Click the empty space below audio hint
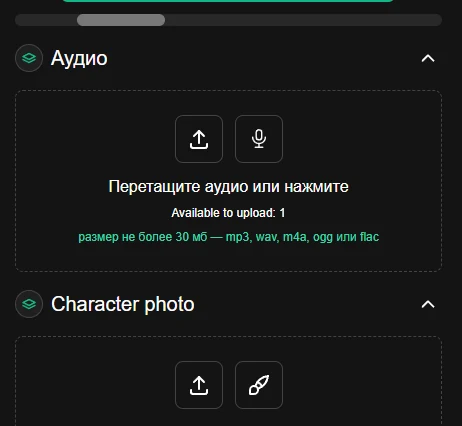The width and height of the screenshot is (462, 426). [x=229, y=257]
